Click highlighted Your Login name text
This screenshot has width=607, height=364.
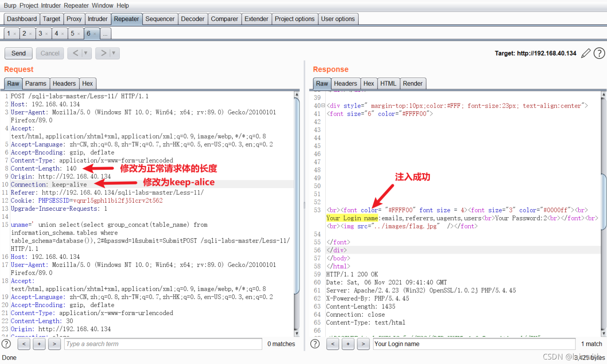(352, 218)
